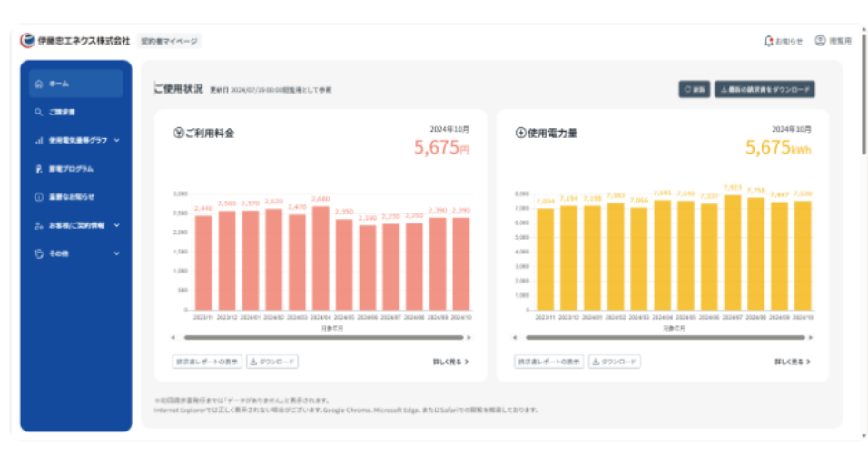Expand the お客様/ご契約情報 submenu arrow

[x=117, y=225]
